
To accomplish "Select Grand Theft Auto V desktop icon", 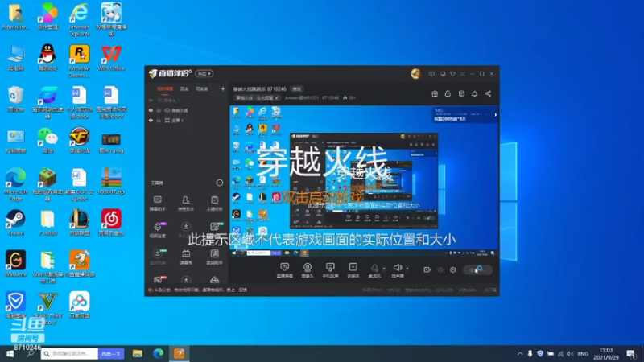I will 47,308.
